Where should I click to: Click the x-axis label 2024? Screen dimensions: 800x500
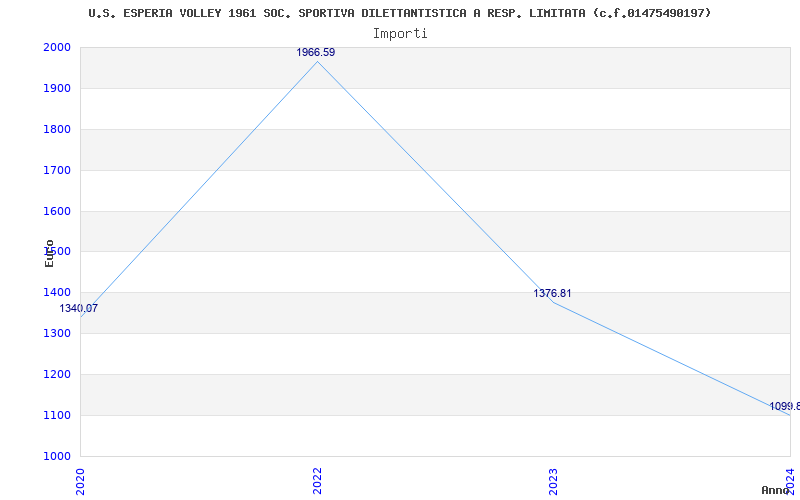coord(790,481)
